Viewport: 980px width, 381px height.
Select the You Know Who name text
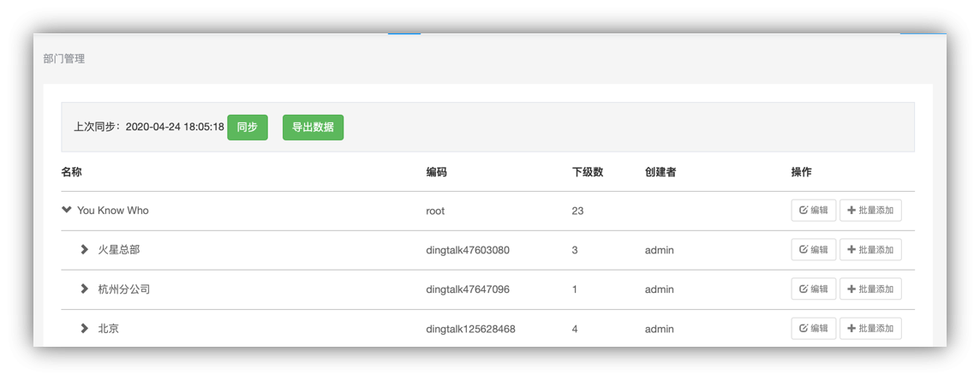(113, 211)
